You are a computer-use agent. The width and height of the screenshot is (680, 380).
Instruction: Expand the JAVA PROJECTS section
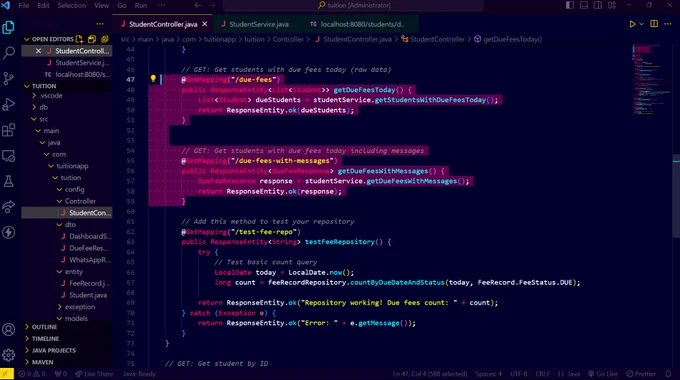point(53,351)
